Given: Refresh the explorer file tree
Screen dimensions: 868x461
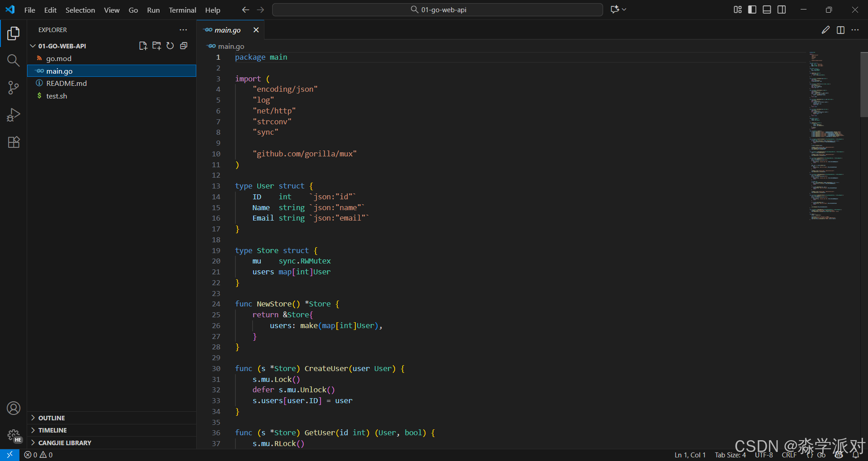Looking at the screenshot, I should pos(170,46).
